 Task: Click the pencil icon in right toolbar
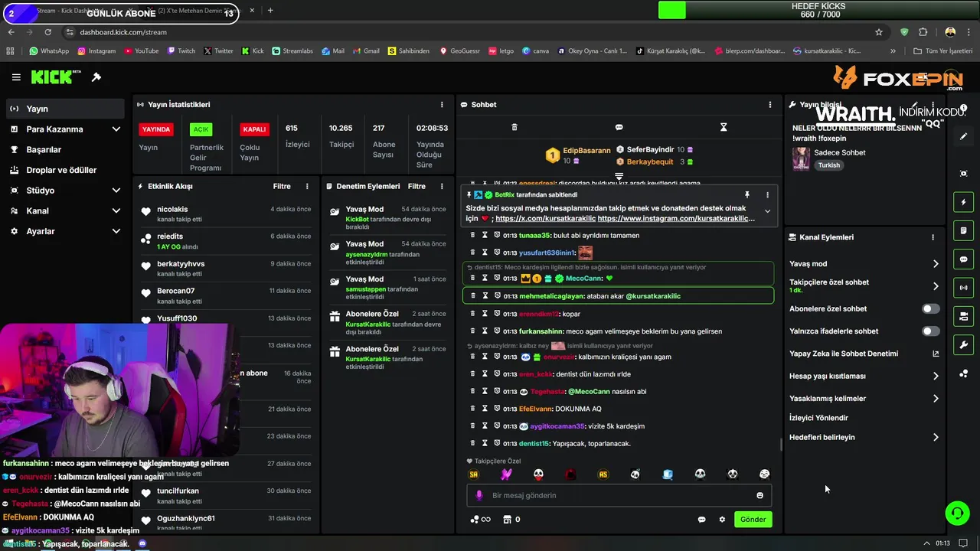pyautogui.click(x=964, y=136)
